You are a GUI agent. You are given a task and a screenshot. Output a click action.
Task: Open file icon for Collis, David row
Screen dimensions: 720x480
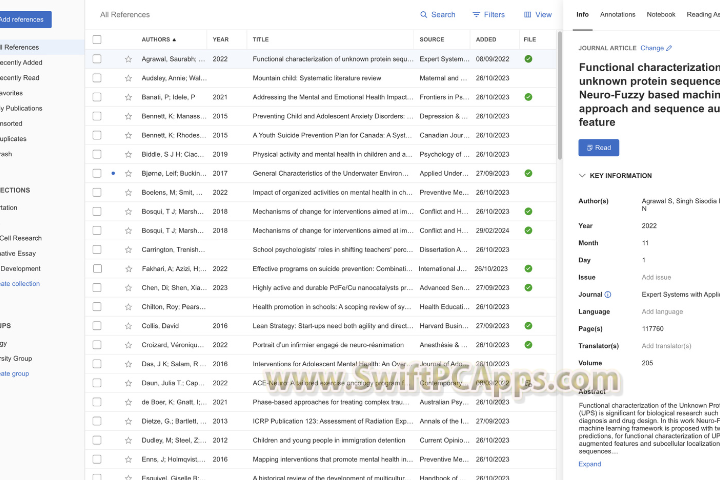point(529,326)
